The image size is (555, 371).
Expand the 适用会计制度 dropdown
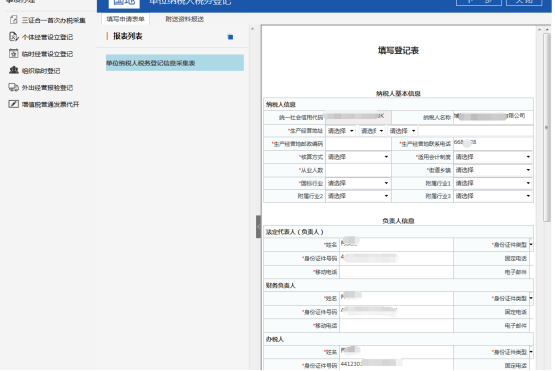[x=493, y=157]
